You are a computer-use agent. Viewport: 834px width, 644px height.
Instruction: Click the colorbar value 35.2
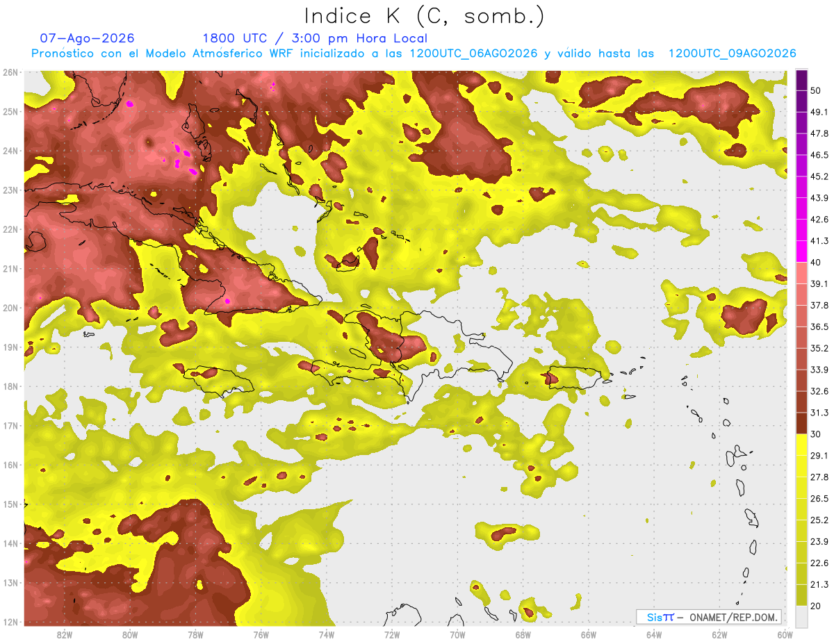(819, 348)
